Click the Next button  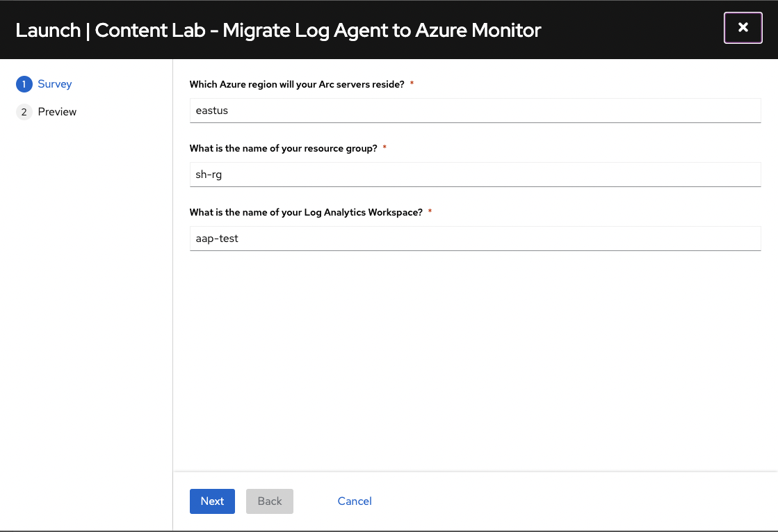[212, 501]
